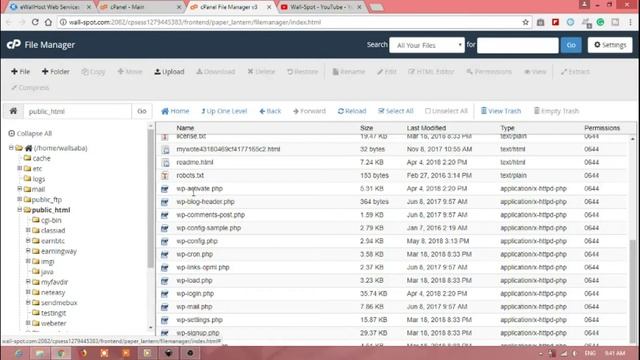Screen dimensions: 640x360
Task: Click Select All files
Action: tap(396, 111)
